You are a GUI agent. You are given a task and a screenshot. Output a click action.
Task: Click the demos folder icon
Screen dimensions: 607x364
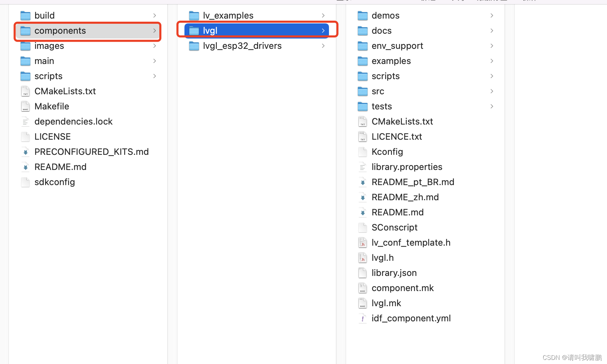tap(363, 15)
